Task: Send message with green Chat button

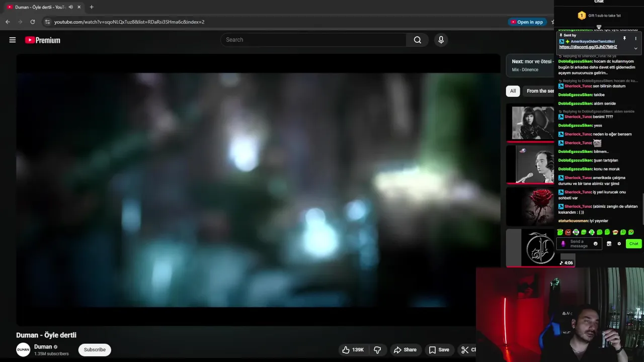Action: (x=633, y=244)
